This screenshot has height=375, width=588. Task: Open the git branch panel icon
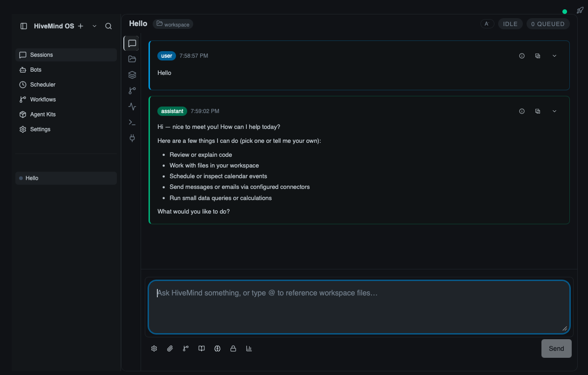[132, 91]
